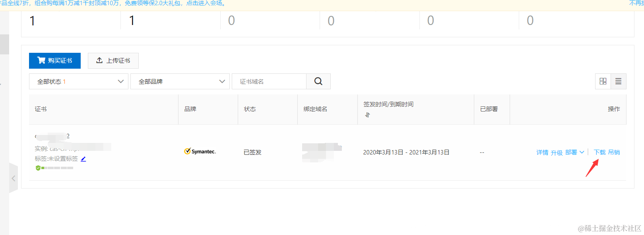Click the 绑定域名 column header
The height and width of the screenshot is (235, 644).
(316, 109)
